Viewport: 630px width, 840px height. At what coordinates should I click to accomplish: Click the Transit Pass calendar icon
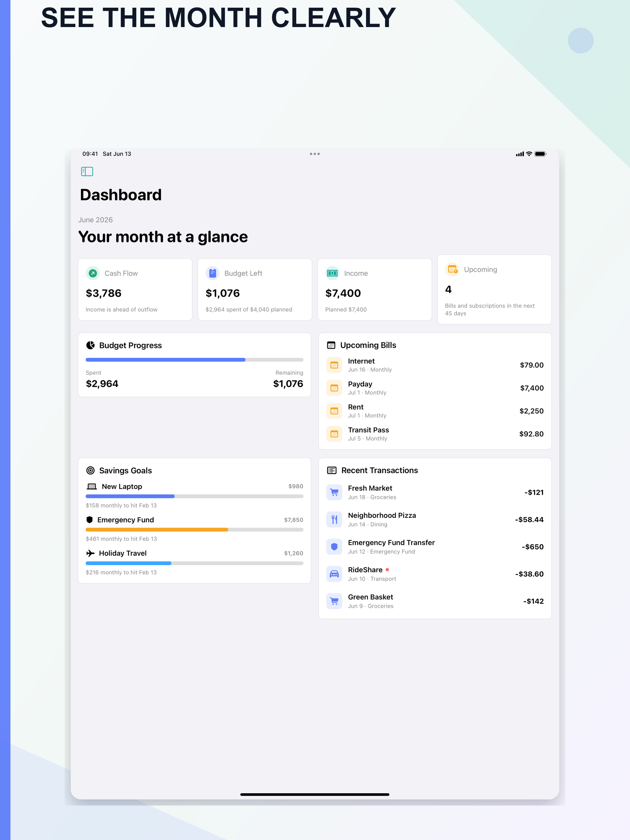pos(334,434)
